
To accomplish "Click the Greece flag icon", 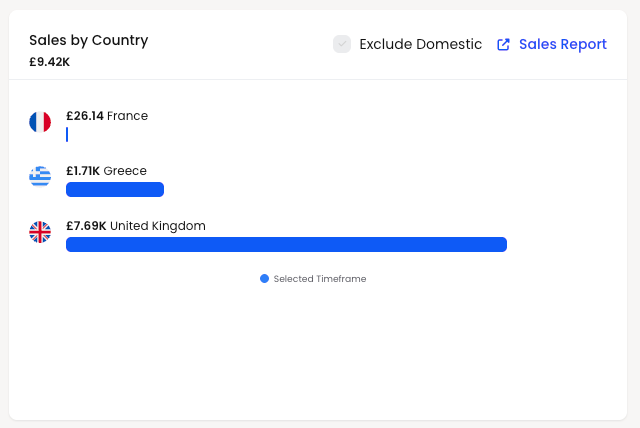I will [40, 177].
